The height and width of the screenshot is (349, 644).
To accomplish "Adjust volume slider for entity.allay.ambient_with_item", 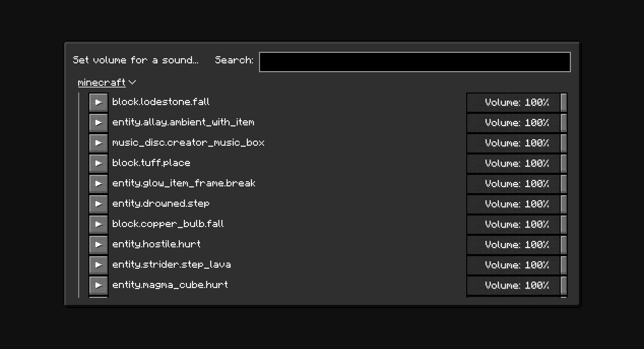I will pos(517,123).
